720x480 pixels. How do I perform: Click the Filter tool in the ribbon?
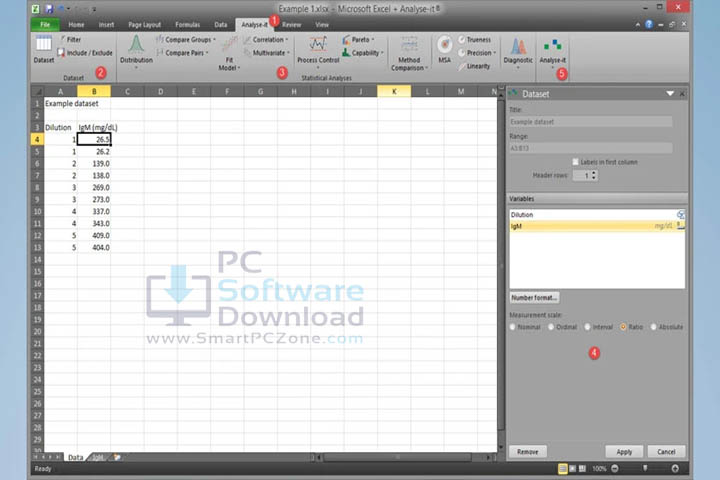coord(71,40)
